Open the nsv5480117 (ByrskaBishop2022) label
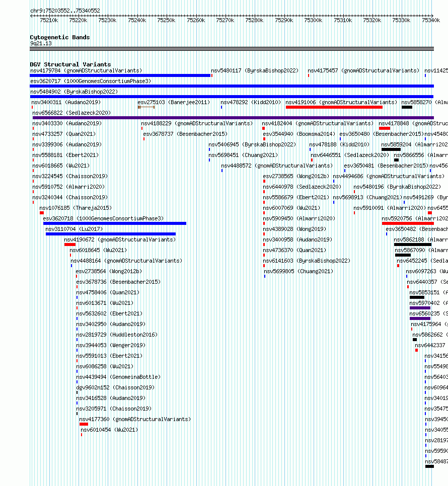This screenshot has height=486, width=448. pyautogui.click(x=255, y=70)
